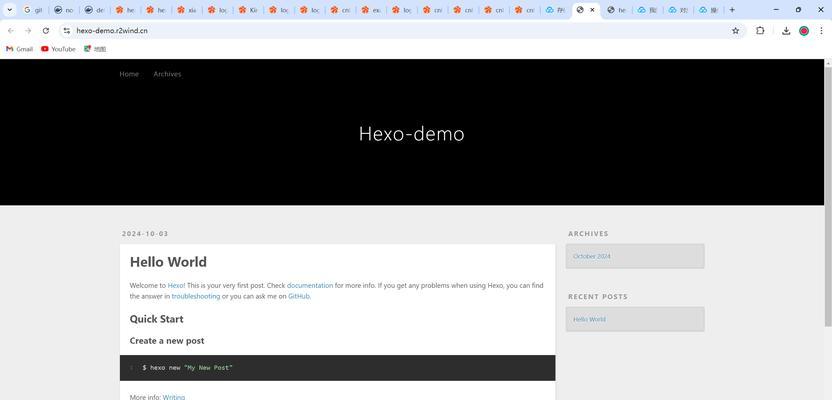Open the Gmail bookmark
This screenshot has width=832, height=400.
coord(19,49)
